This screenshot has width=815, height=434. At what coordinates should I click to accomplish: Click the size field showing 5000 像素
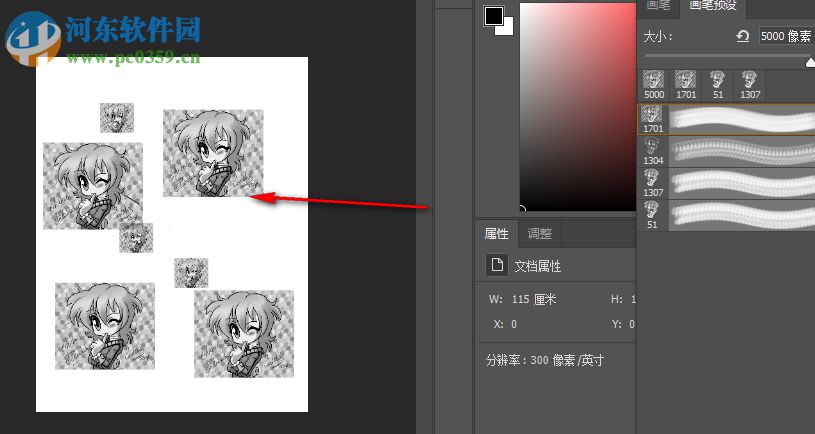pyautogui.click(x=787, y=36)
